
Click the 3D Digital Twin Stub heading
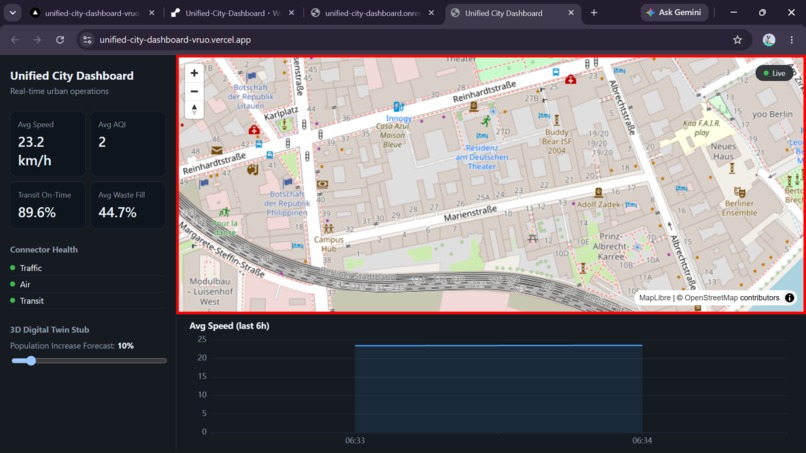[49, 330]
